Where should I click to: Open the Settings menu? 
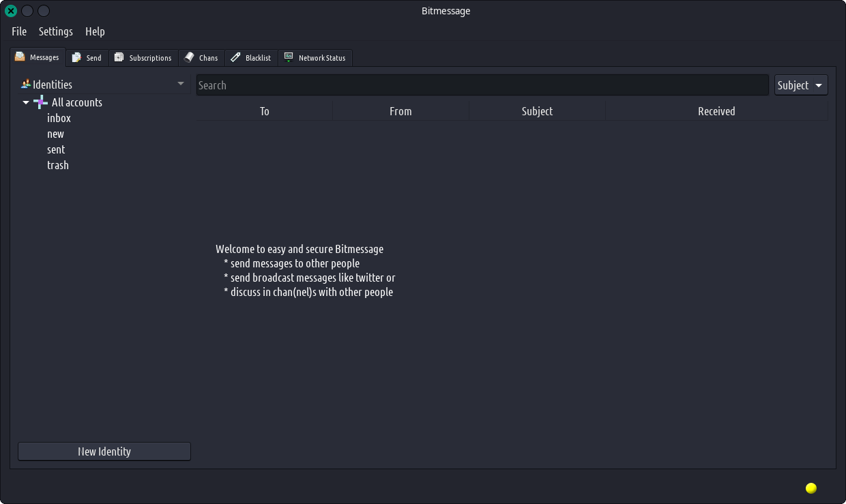[x=55, y=31]
